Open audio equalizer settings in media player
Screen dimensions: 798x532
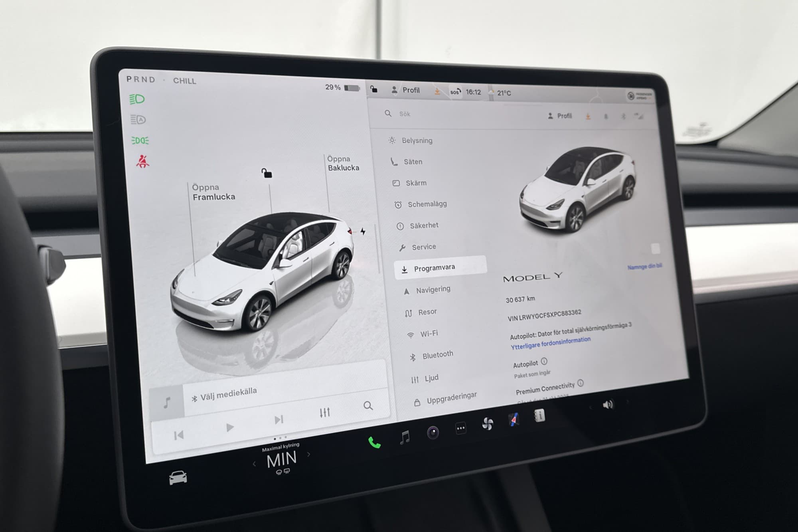pyautogui.click(x=325, y=412)
